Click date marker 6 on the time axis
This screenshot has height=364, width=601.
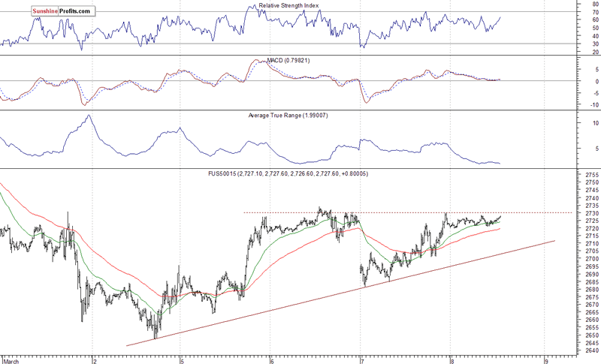[271, 361]
